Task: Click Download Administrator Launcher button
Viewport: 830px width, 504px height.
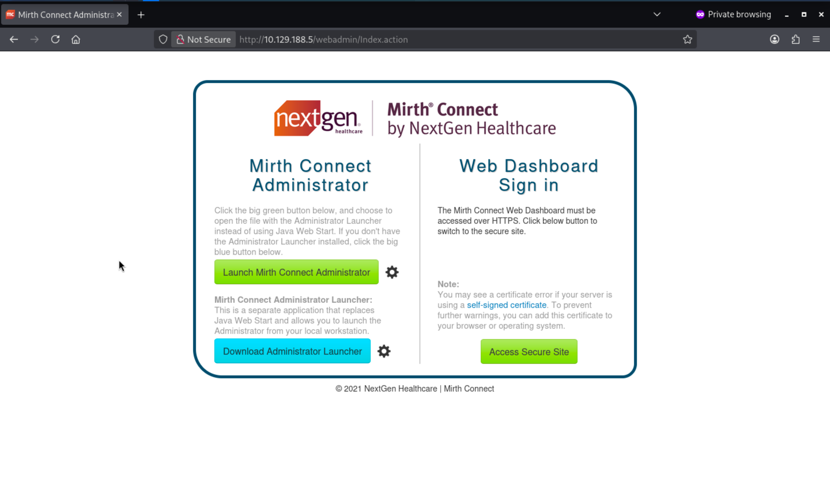Action: pyautogui.click(x=292, y=351)
